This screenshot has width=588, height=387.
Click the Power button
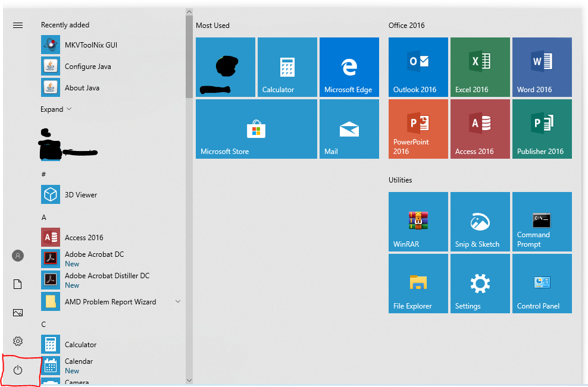(18, 370)
